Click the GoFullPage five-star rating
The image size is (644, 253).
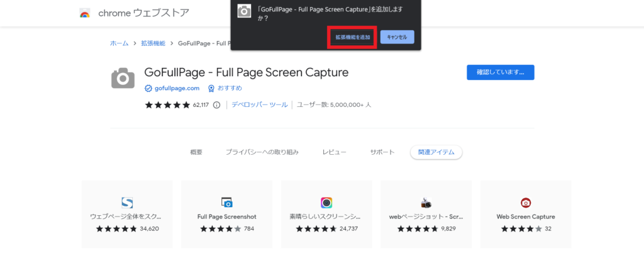coord(167,104)
